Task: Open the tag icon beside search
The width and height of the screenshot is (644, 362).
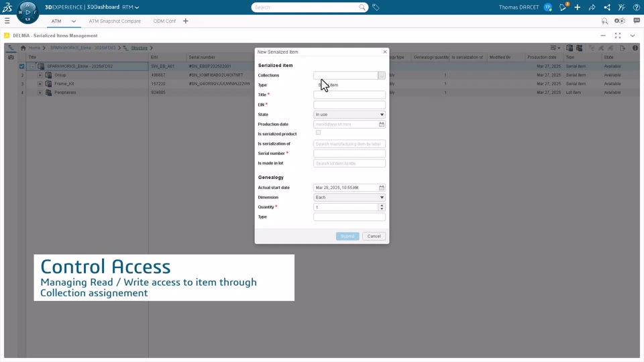Action: click(x=376, y=7)
